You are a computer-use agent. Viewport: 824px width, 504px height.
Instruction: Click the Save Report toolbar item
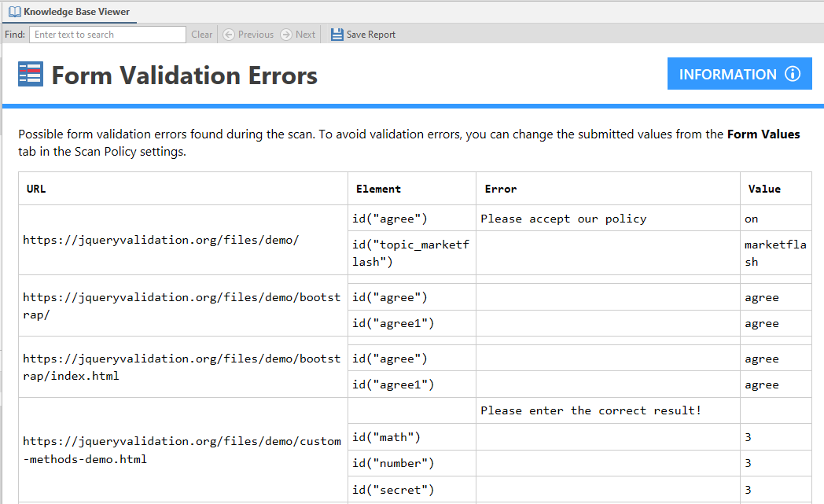pos(362,34)
